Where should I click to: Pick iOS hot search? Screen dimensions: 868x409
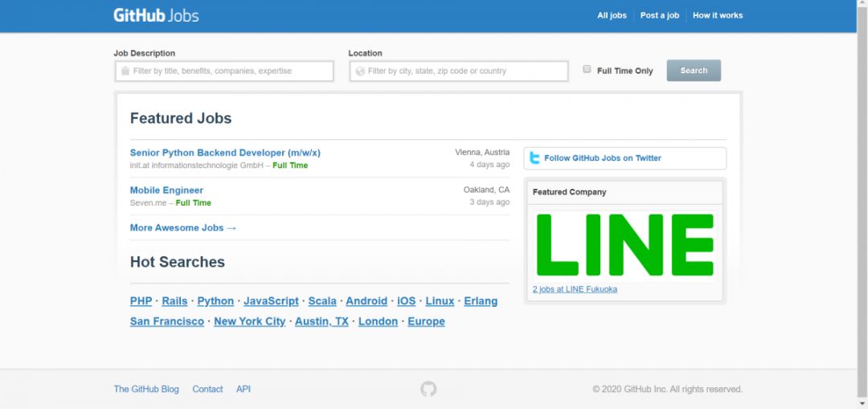tap(407, 301)
